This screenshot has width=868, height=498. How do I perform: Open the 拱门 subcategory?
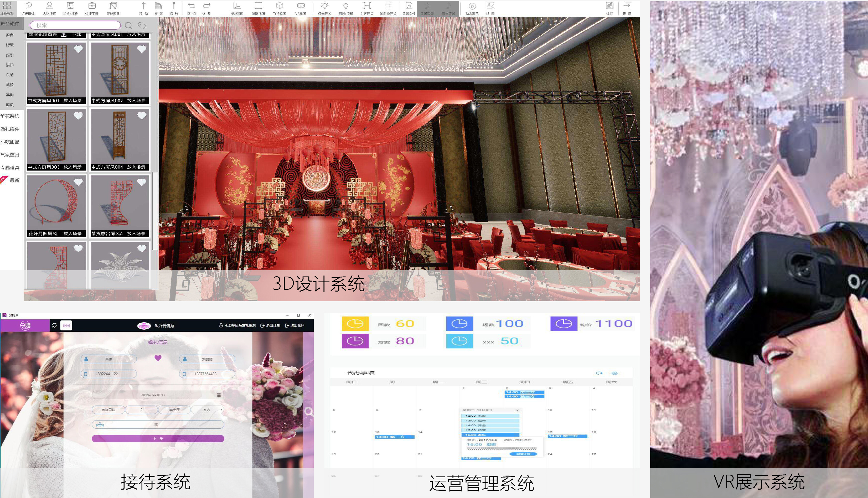(9, 65)
